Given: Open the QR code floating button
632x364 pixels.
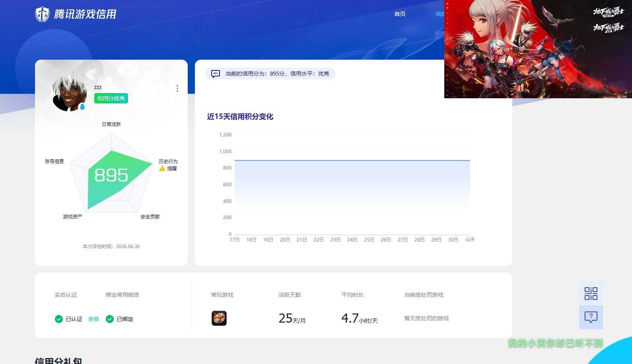Looking at the screenshot, I should (591, 294).
